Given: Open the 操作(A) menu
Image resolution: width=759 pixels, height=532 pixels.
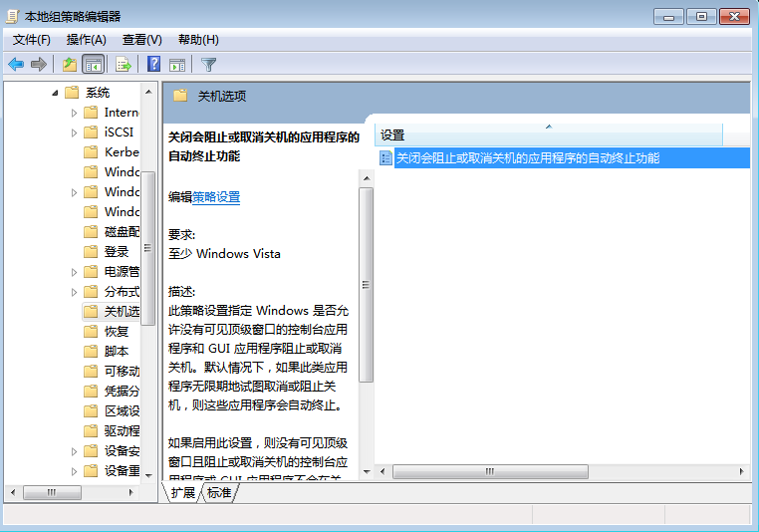Looking at the screenshot, I should point(87,40).
